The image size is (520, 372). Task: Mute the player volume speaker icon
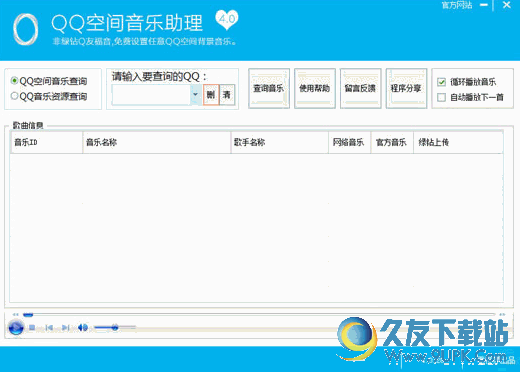(x=83, y=328)
